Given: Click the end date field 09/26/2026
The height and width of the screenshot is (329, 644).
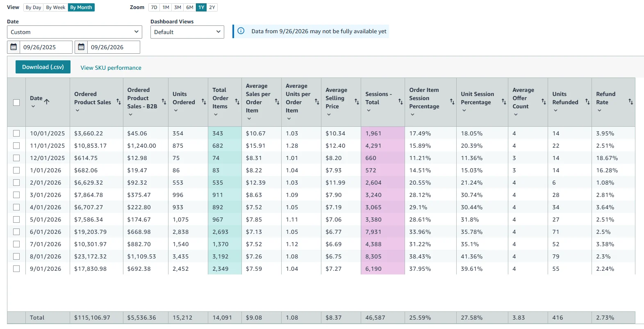Looking at the screenshot, I should click(x=114, y=47).
